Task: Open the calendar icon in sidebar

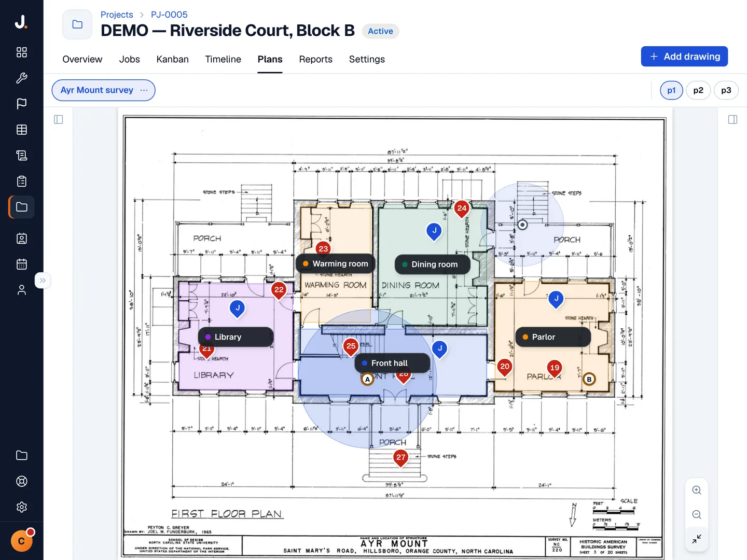Action: 22,264
